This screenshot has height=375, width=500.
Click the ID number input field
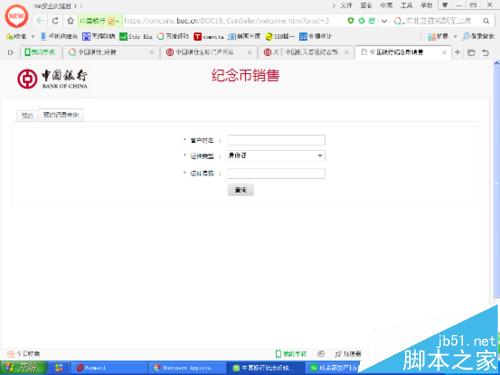pos(276,173)
